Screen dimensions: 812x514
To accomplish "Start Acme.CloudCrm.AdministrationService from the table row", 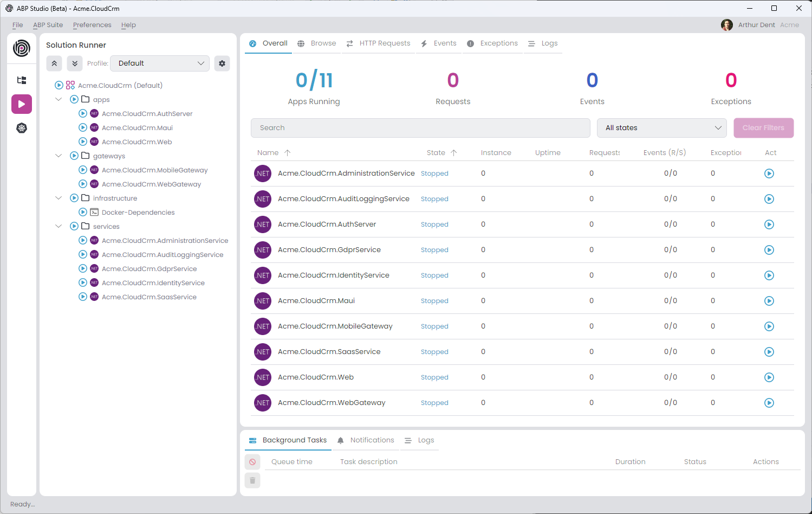I will pos(769,174).
